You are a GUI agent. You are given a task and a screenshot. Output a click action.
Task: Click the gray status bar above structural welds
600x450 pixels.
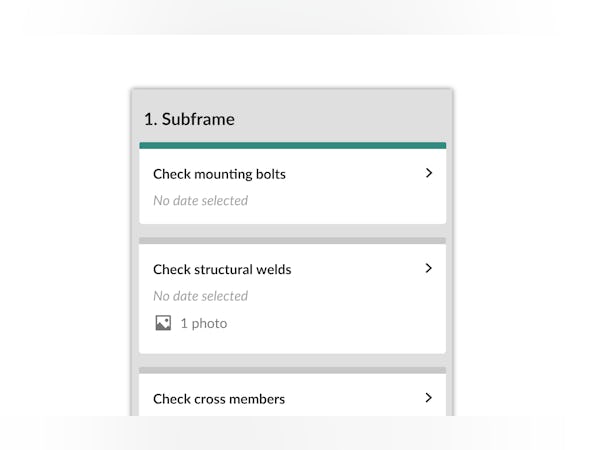click(x=292, y=241)
